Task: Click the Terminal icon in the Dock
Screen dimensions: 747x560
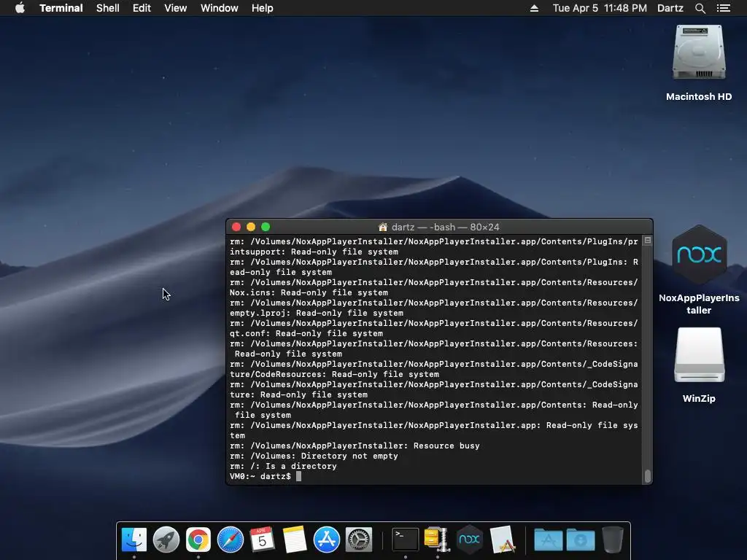Action: pos(406,539)
